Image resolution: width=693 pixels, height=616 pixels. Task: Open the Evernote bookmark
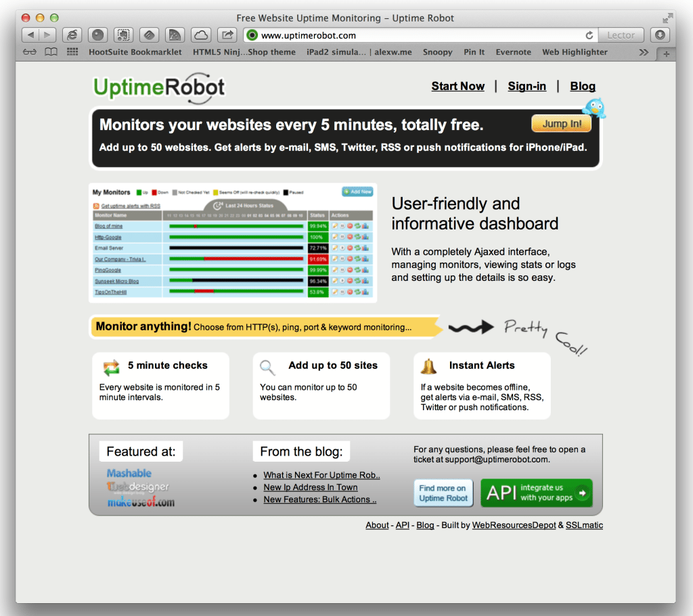(x=513, y=52)
